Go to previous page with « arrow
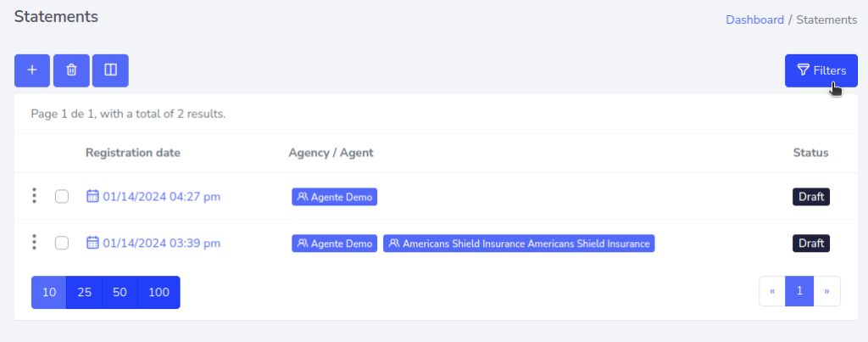The width and height of the screenshot is (868, 342). (x=772, y=292)
